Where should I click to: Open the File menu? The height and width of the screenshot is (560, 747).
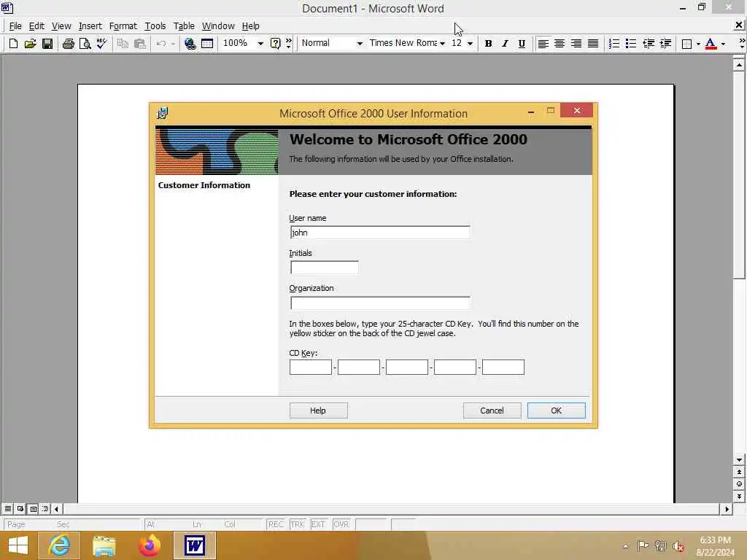point(15,26)
